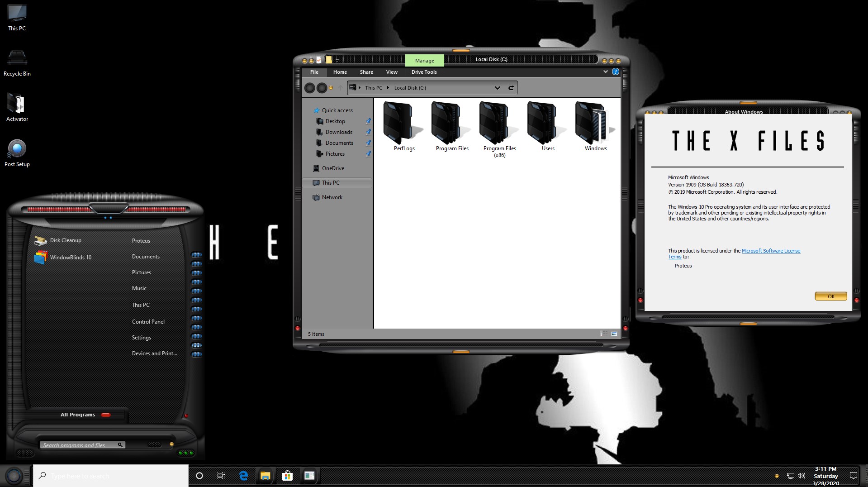Open the PerfLogs folder
This screenshot has height=487, width=868.
tap(404, 127)
